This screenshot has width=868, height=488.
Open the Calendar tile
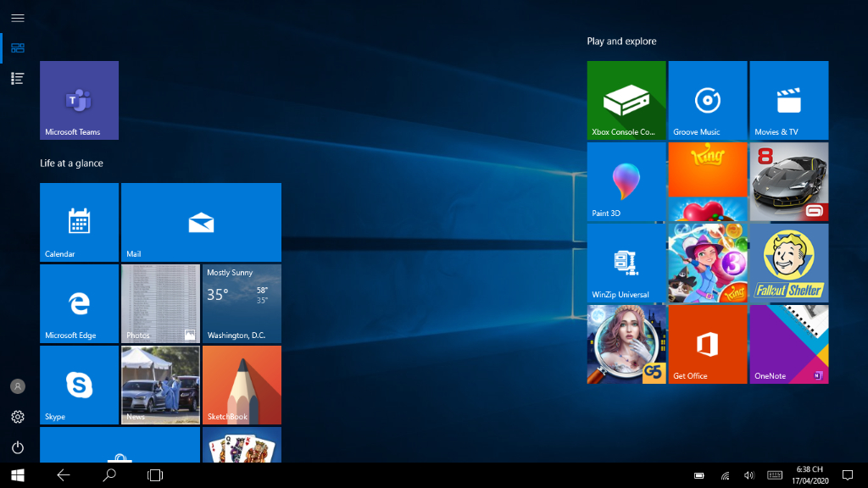[x=79, y=222]
